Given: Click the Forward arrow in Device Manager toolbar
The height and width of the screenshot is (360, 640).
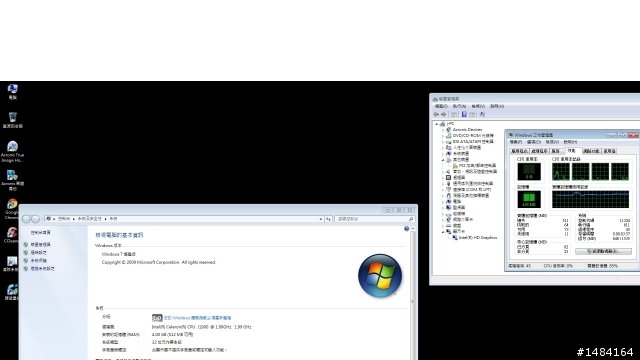Looking at the screenshot, I should [444, 114].
